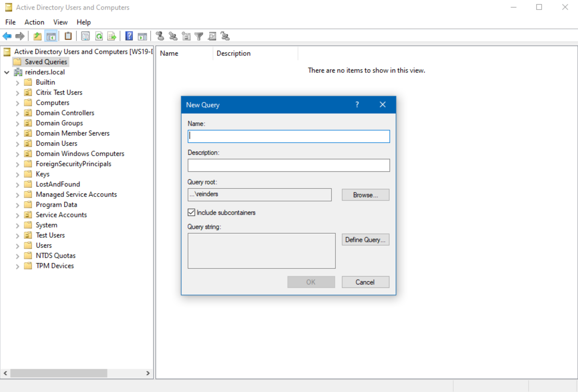Toggle the Show/Hide Console Tree icon

51,36
